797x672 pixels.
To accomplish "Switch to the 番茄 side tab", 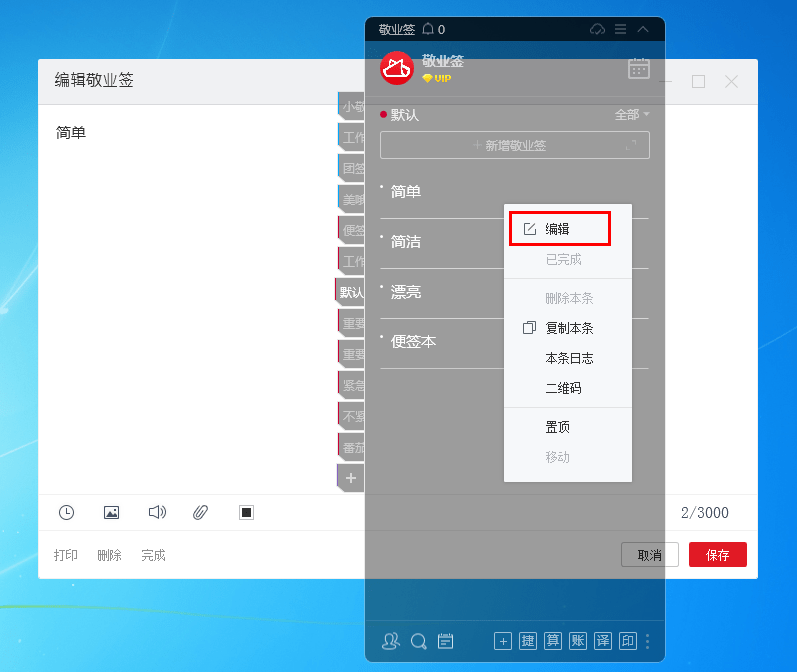I will coord(352,447).
